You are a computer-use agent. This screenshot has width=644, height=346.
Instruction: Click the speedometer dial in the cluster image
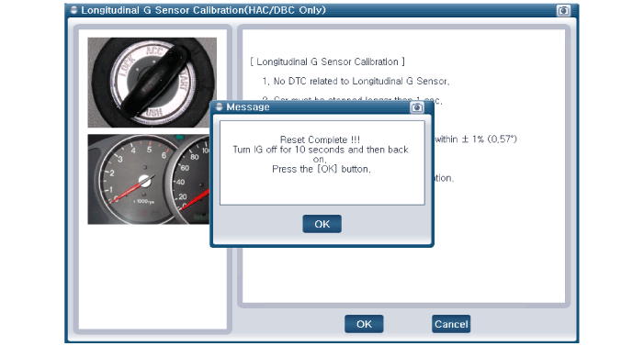(191, 181)
